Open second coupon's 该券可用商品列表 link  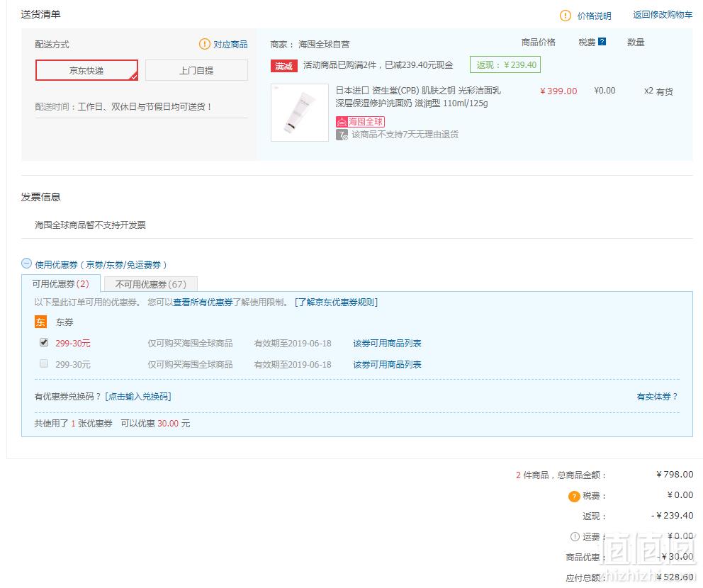(x=388, y=364)
